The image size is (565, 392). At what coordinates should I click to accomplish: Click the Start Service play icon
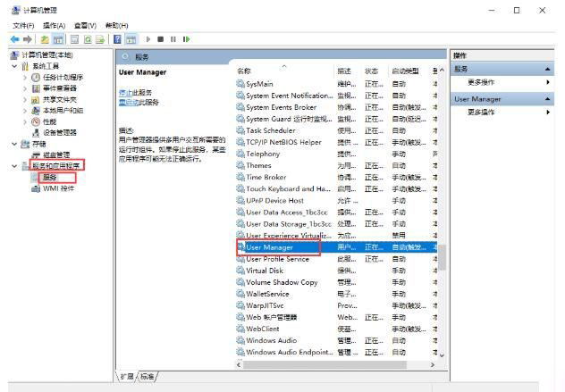coord(150,39)
